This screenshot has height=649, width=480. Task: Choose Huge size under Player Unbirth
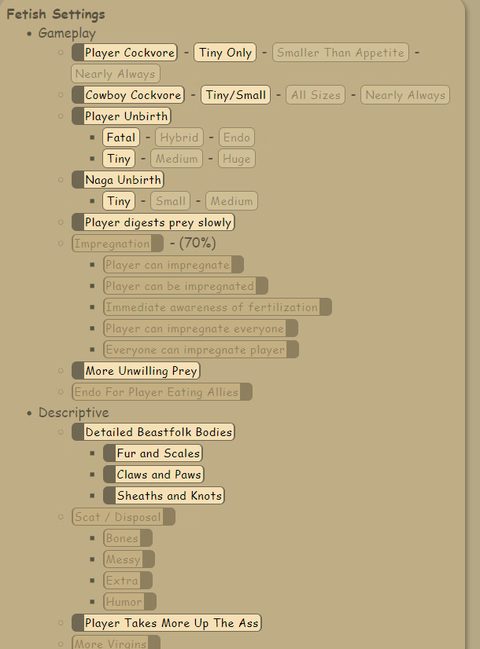click(x=236, y=159)
